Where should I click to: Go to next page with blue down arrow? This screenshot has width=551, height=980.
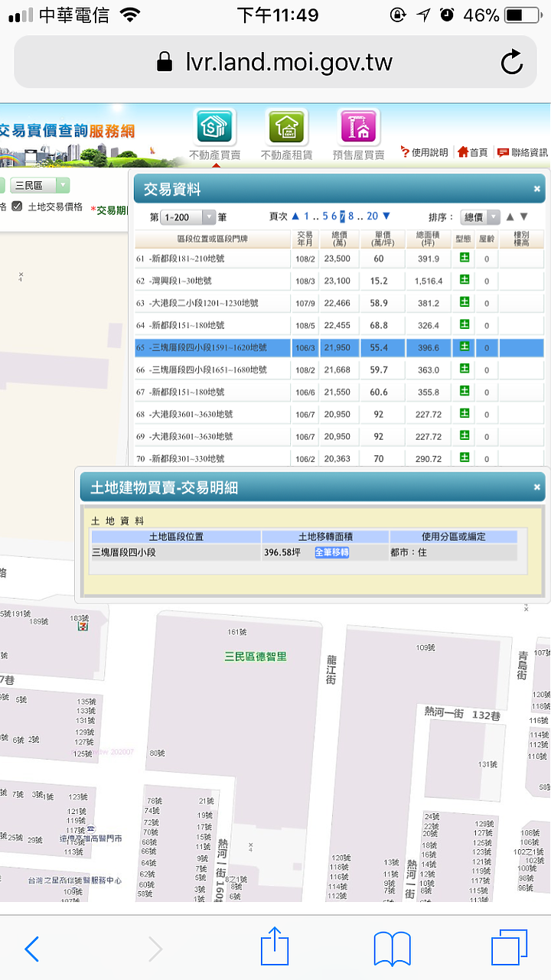point(386,217)
